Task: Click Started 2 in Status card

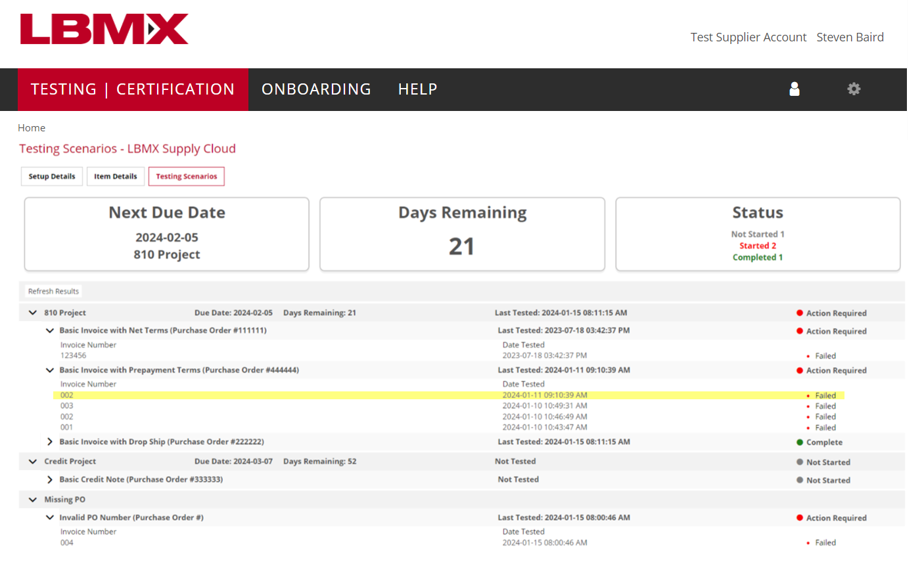Action: tap(758, 246)
